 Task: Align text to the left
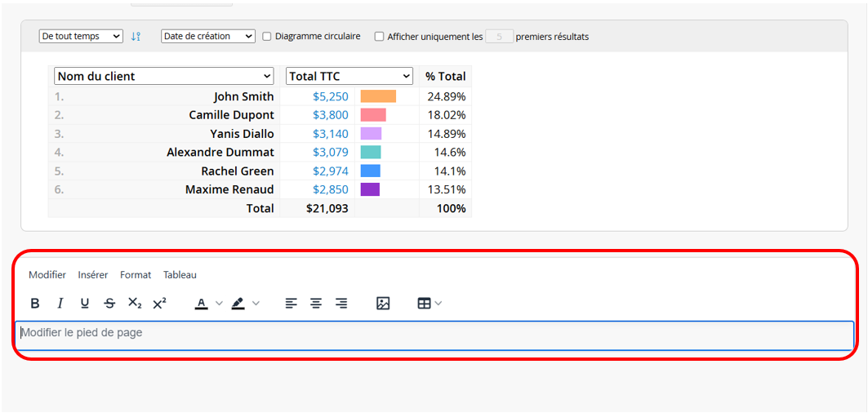click(292, 304)
